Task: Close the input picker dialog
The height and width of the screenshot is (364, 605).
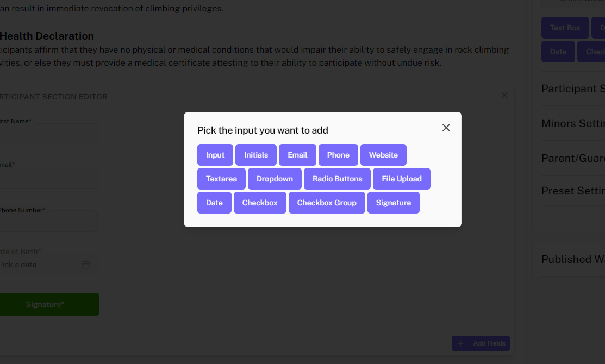Action: click(x=446, y=128)
